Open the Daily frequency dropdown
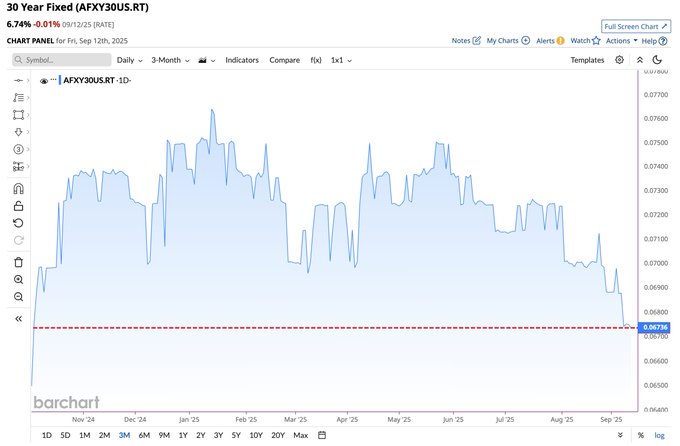The height and width of the screenshot is (446, 680). coord(129,60)
